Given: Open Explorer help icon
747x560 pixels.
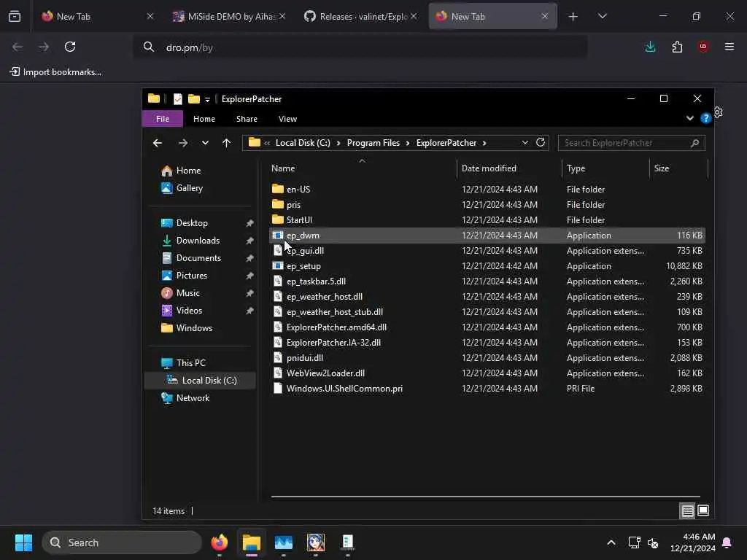Looking at the screenshot, I should [x=705, y=119].
